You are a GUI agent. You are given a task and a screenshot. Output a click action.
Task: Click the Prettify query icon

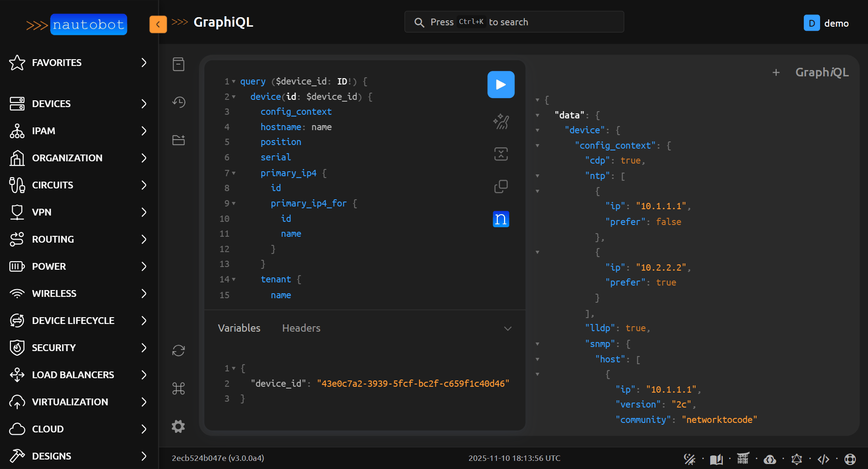500,122
